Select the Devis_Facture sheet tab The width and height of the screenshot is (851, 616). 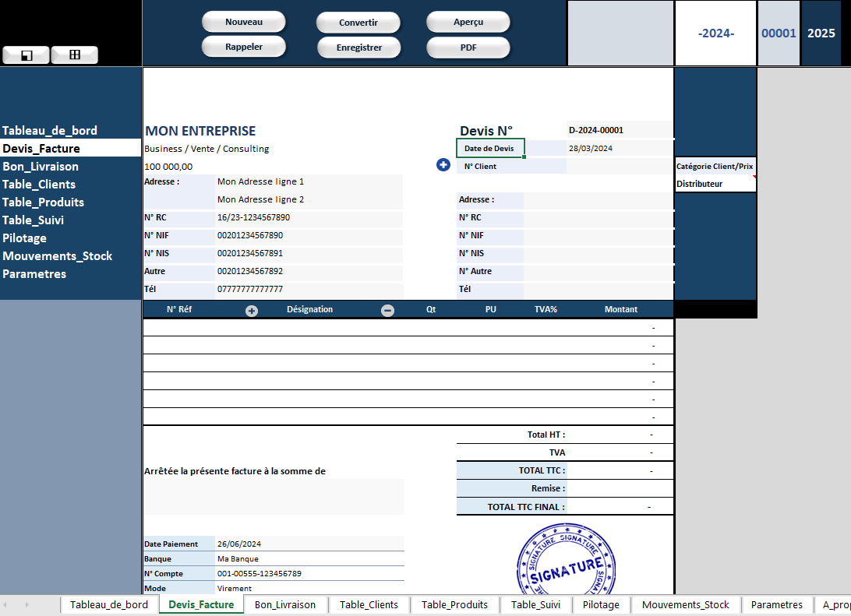(201, 604)
